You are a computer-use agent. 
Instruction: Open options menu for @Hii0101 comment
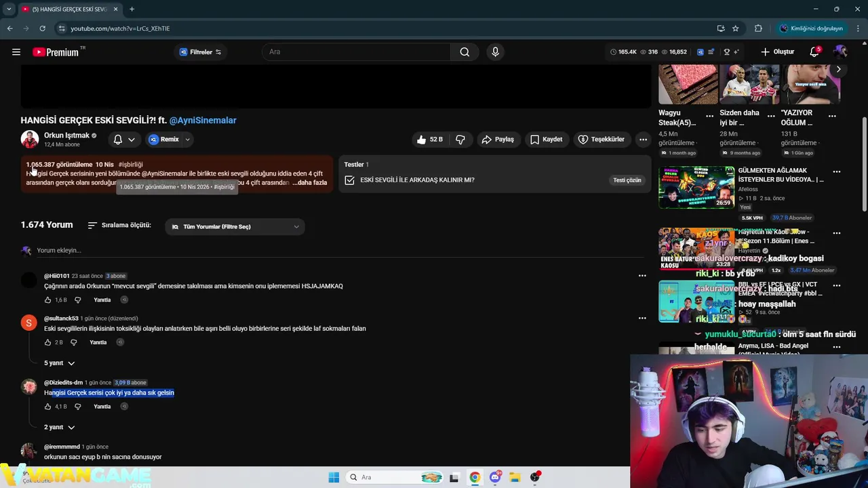(642, 276)
